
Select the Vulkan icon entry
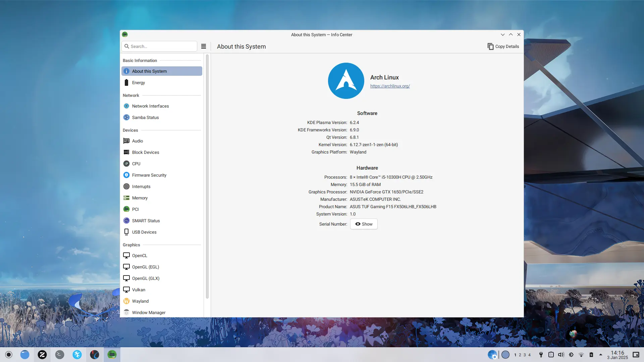126,290
